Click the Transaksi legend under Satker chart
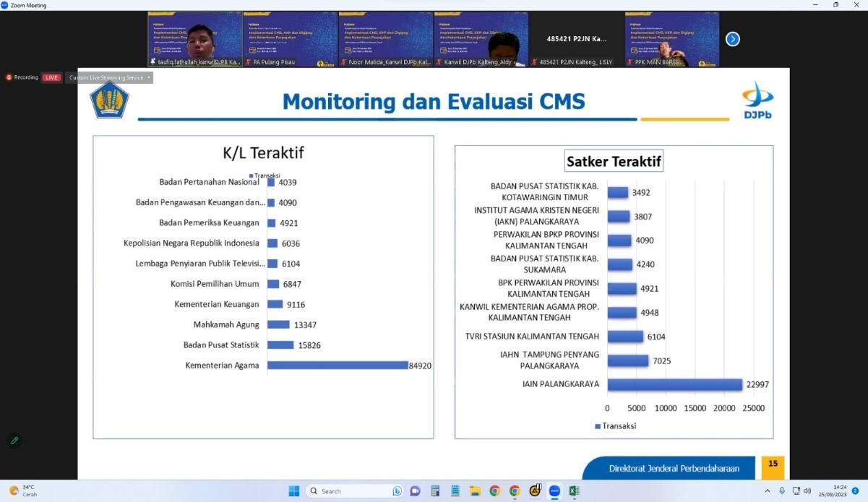 click(x=616, y=426)
